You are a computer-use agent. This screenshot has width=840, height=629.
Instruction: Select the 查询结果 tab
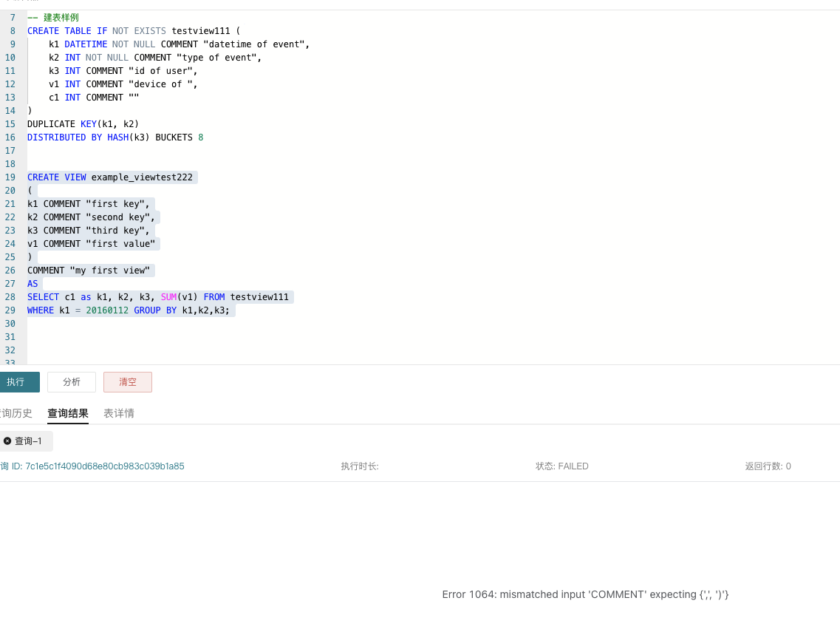coord(68,413)
